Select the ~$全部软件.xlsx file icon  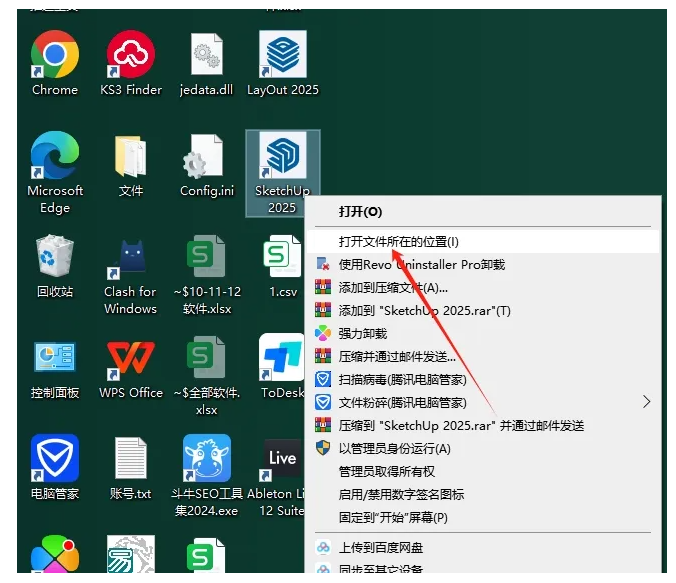[207, 375]
